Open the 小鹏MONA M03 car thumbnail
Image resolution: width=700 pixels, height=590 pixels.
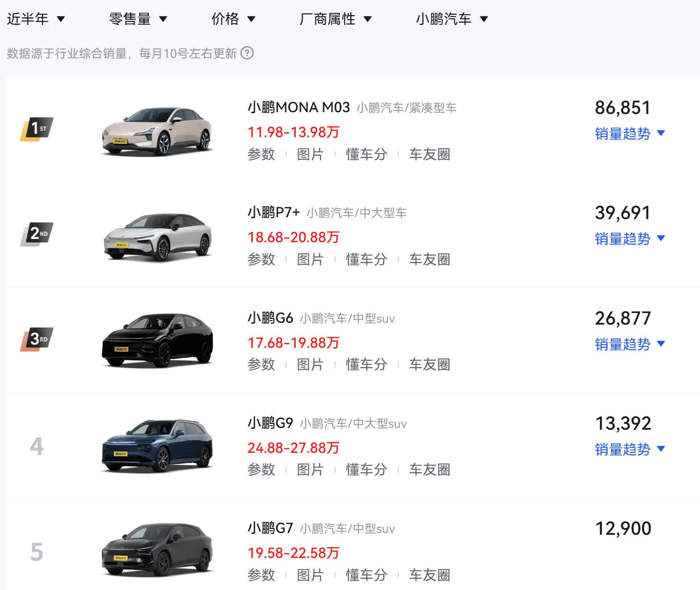pos(157,131)
